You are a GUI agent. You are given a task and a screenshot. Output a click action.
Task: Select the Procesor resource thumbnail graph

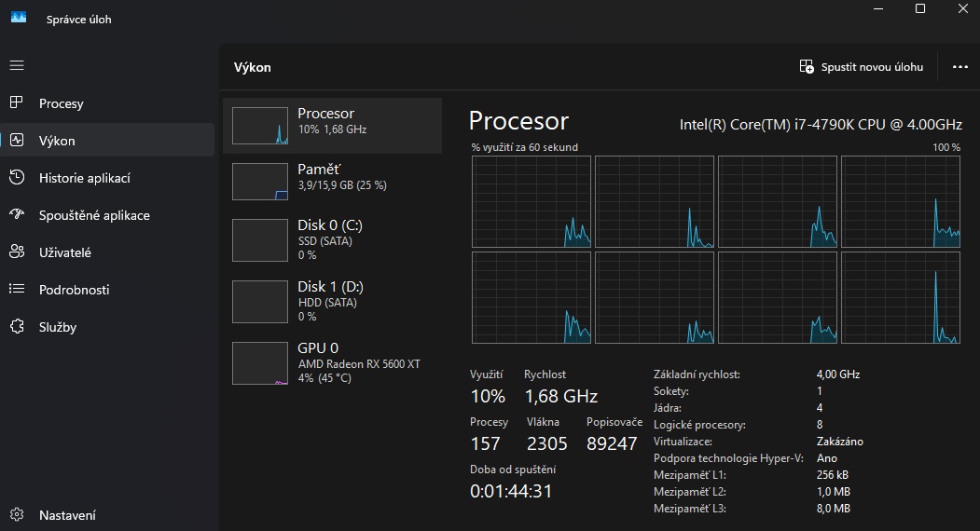click(x=260, y=126)
